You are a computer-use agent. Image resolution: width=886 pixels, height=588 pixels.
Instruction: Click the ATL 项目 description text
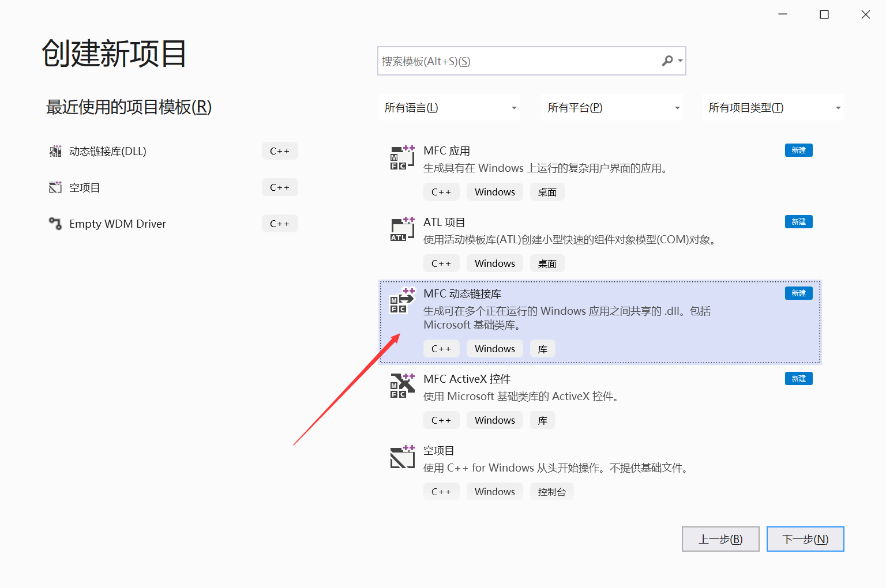click(569, 240)
